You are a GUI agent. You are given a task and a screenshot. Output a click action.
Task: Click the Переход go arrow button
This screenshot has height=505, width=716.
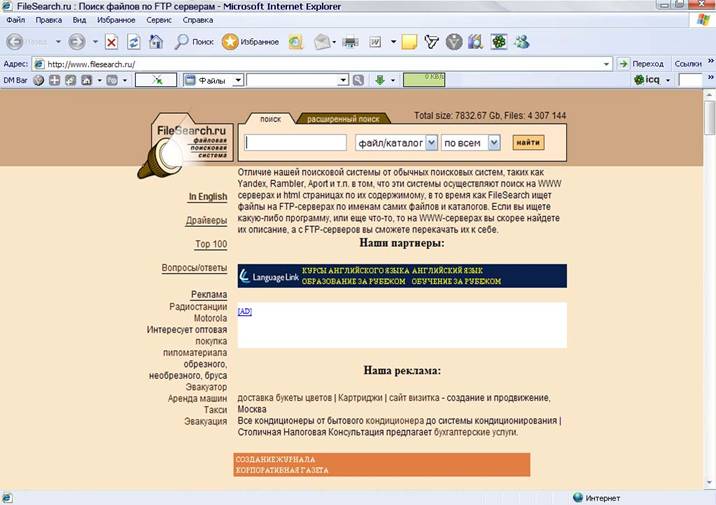(x=643, y=64)
